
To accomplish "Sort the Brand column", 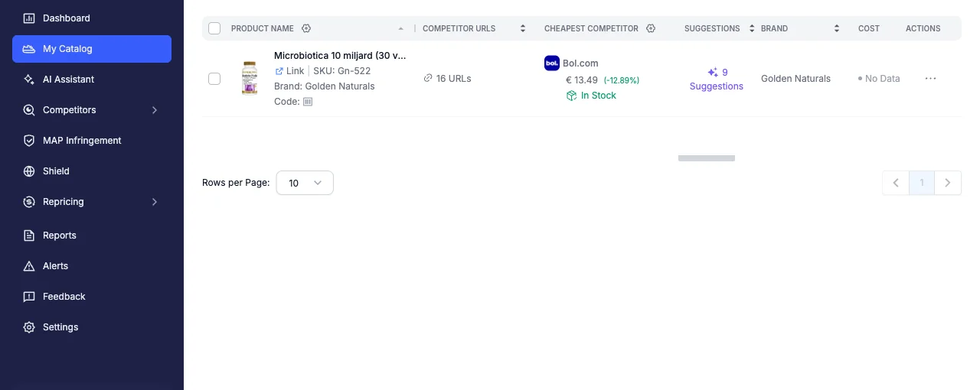I will [838, 28].
